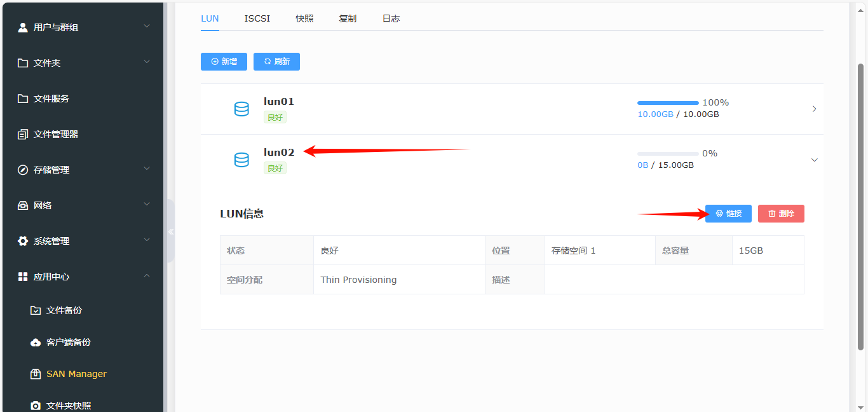Open 客户端备份 via its cloud icon

pyautogui.click(x=36, y=341)
